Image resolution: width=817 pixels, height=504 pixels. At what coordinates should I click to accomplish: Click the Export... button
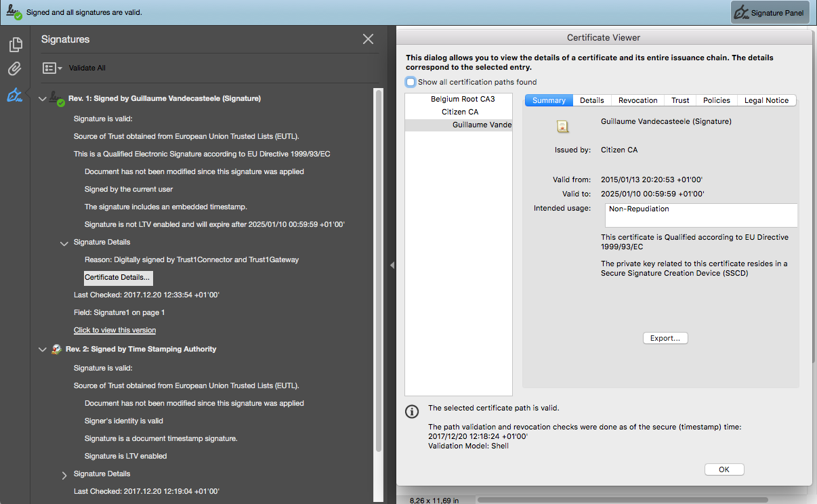tap(665, 338)
